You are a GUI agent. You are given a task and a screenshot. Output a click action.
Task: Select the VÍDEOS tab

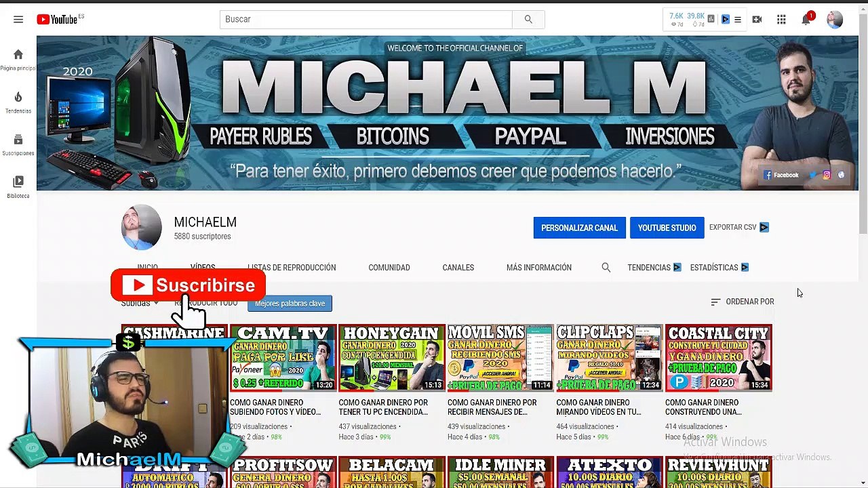coord(203,268)
